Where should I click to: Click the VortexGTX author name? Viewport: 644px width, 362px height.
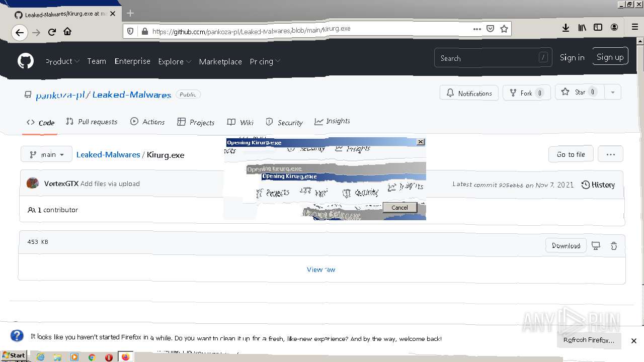tap(61, 184)
